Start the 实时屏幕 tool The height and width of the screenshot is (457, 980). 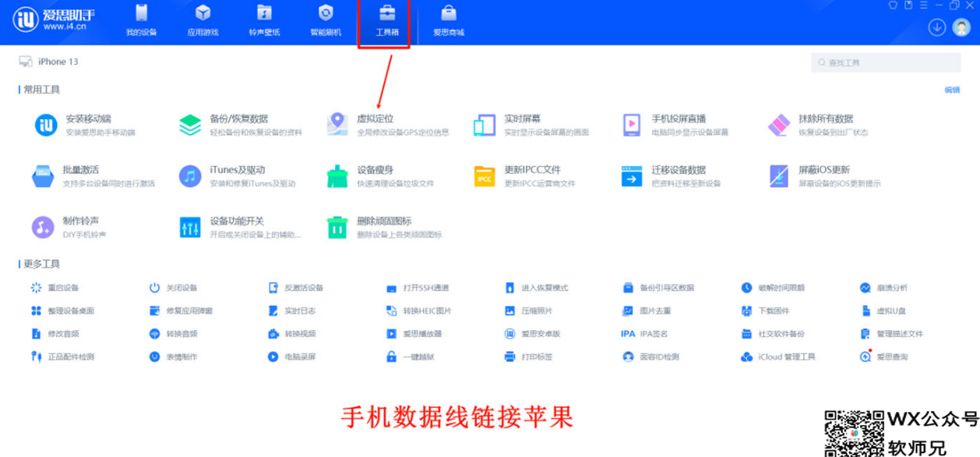[x=531, y=125]
